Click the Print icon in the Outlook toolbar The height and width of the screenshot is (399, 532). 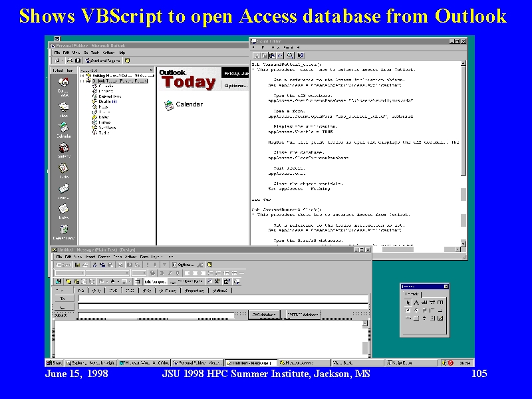click(70, 61)
